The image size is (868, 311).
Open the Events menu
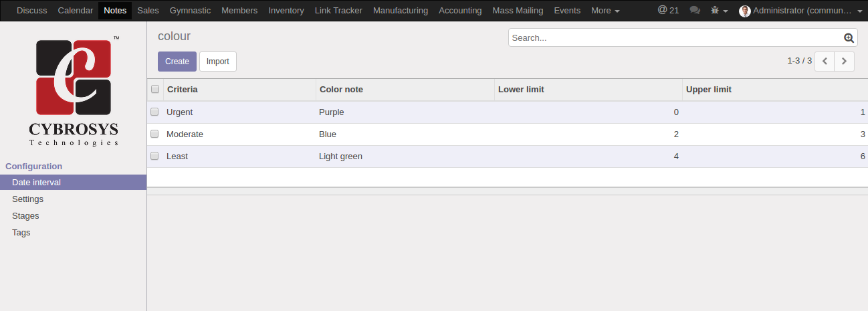[x=567, y=11]
